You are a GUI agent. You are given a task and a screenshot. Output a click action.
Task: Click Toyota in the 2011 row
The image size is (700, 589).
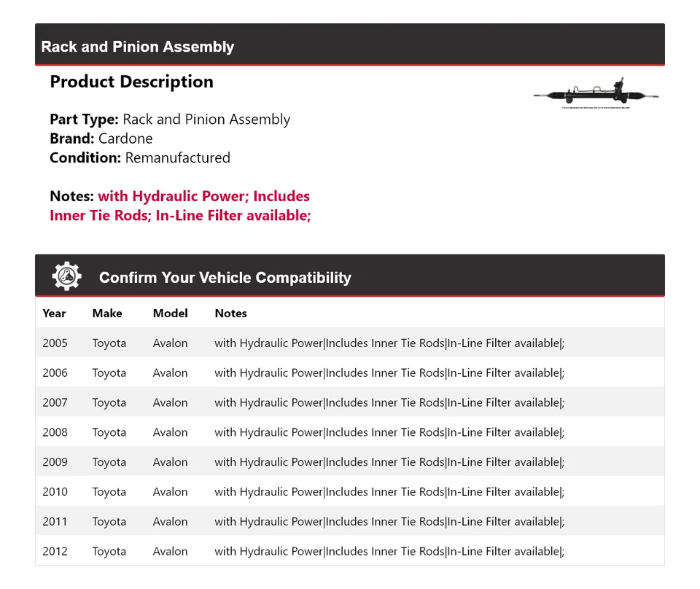tap(109, 522)
